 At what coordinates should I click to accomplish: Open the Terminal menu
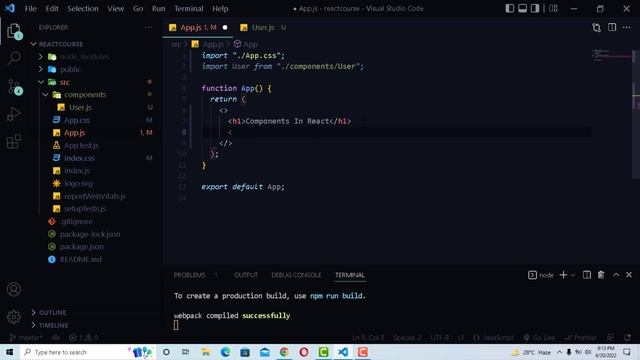(189, 9)
